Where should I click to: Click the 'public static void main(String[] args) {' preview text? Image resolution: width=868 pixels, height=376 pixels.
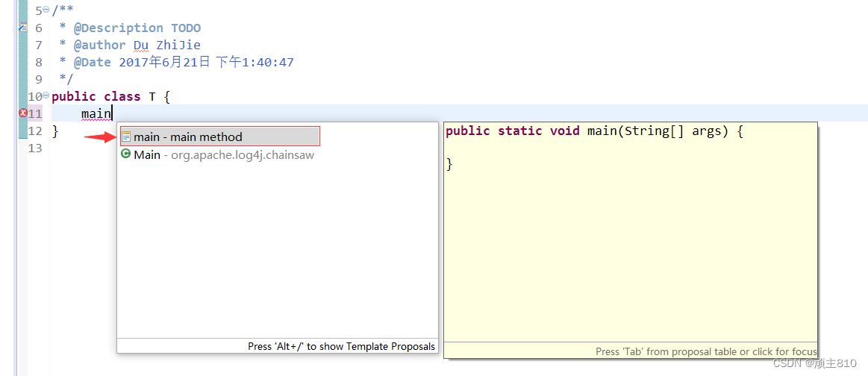pos(595,131)
